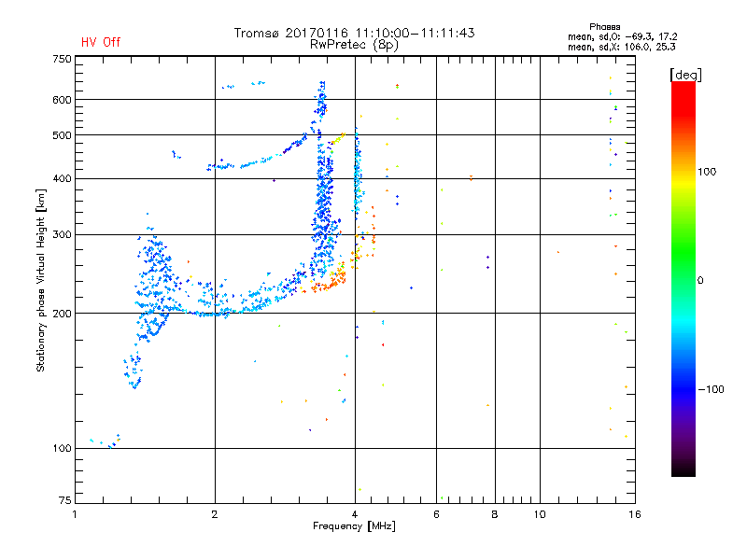This screenshot has width=747, height=560.
Task: Click the Stationary phase Virtual Height axis title
Action: click(x=40, y=281)
